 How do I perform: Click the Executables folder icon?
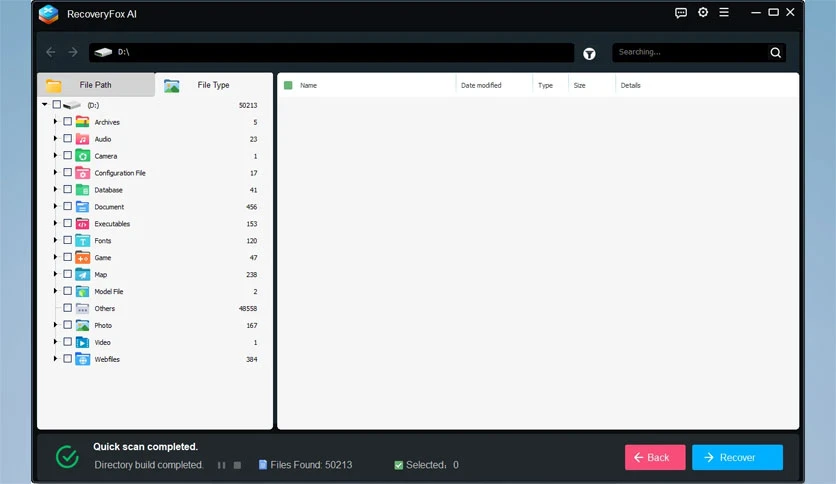pyautogui.click(x=82, y=223)
